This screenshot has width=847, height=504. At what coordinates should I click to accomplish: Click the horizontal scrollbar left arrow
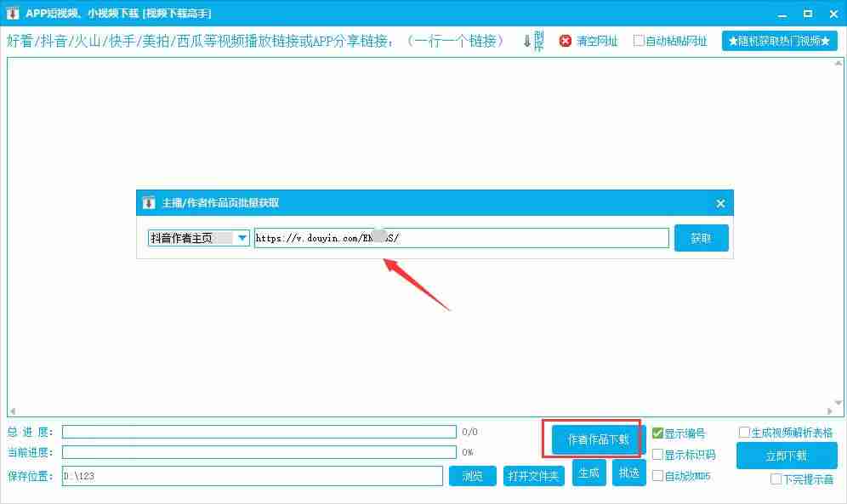(13, 411)
